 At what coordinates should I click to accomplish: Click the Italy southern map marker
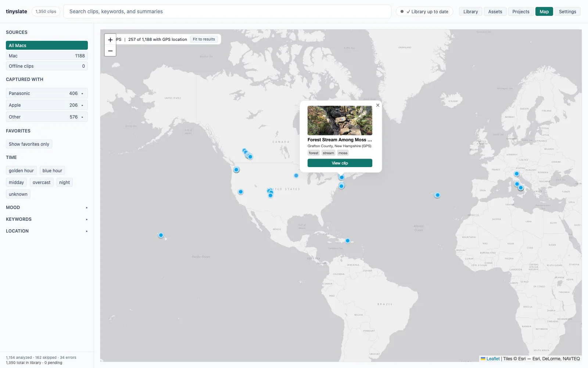(521, 188)
